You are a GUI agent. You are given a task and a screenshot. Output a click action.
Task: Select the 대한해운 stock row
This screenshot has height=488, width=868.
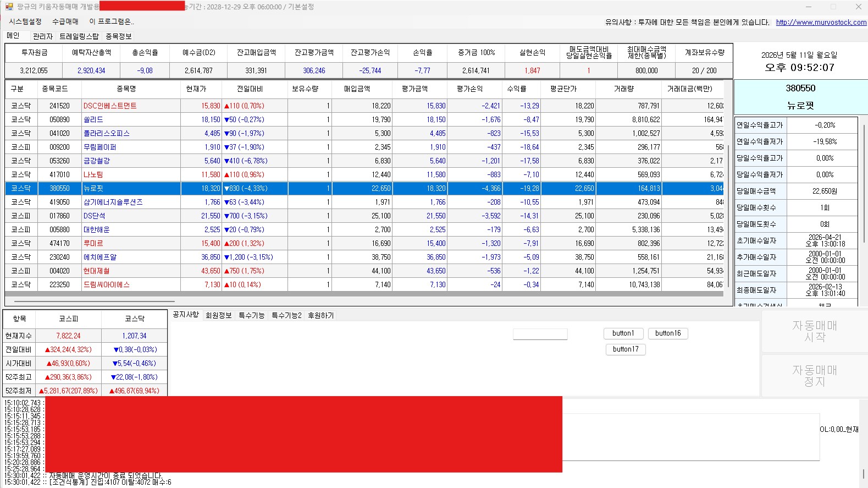coord(364,229)
